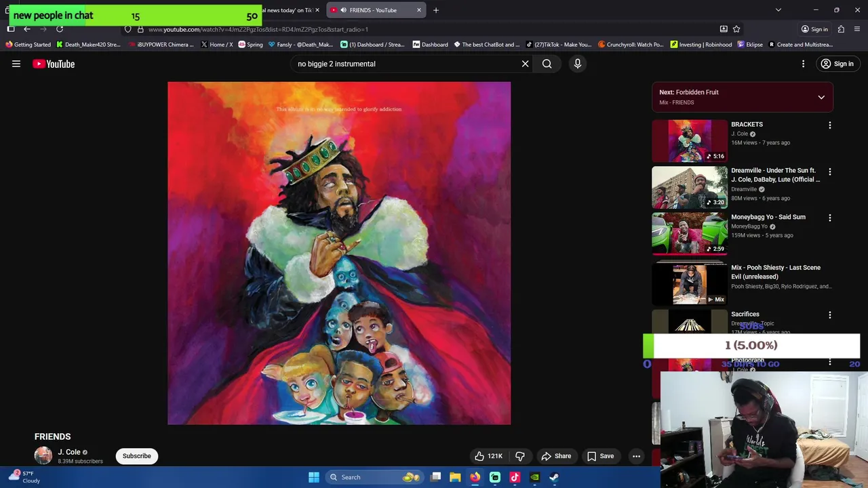Open options for Dreamville Under The Sun
The width and height of the screenshot is (868, 488).
point(829,171)
